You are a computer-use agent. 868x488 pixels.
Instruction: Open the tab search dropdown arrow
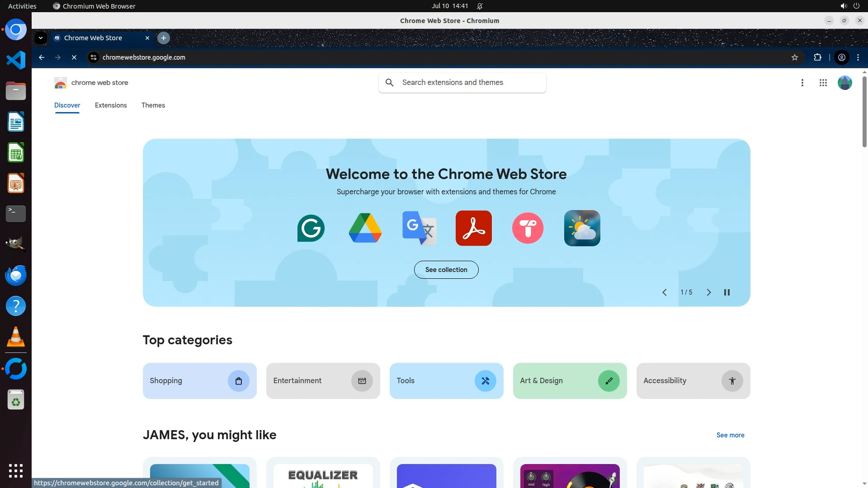click(41, 38)
